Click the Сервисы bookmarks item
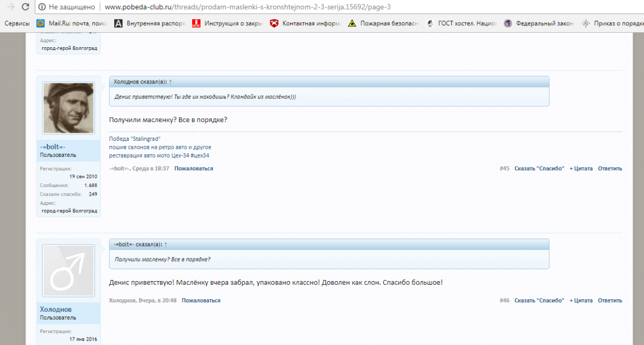The height and width of the screenshot is (345, 644). (17, 24)
